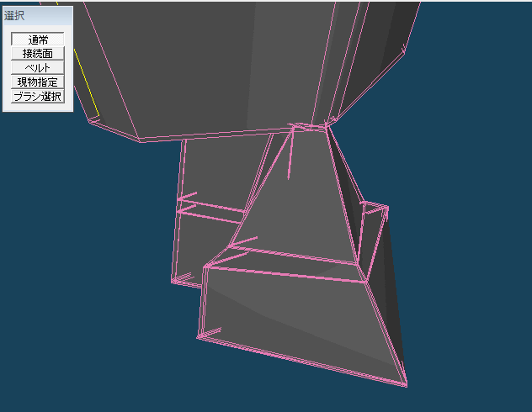Click the 選択 panel title

(x=14, y=16)
